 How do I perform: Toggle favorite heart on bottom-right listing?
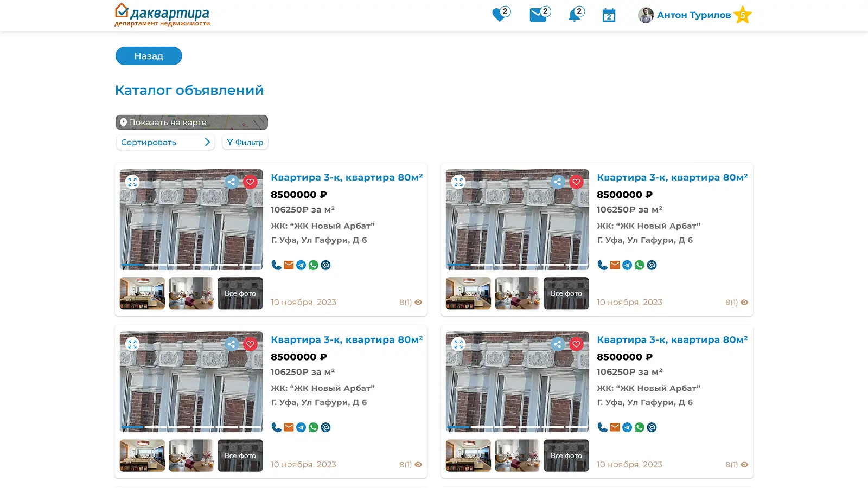(x=576, y=344)
